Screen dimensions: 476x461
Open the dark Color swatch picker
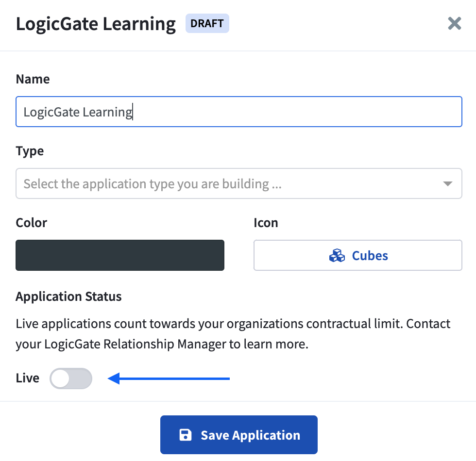tap(120, 255)
